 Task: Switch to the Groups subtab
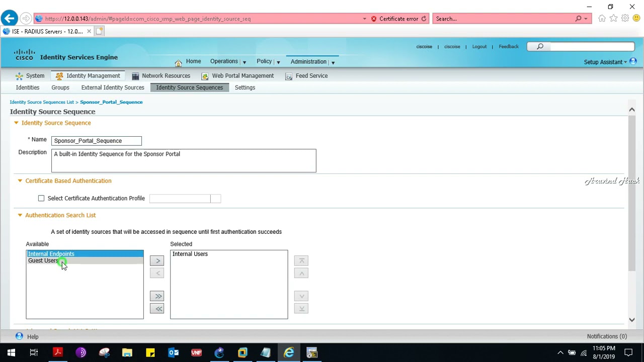coord(60,87)
